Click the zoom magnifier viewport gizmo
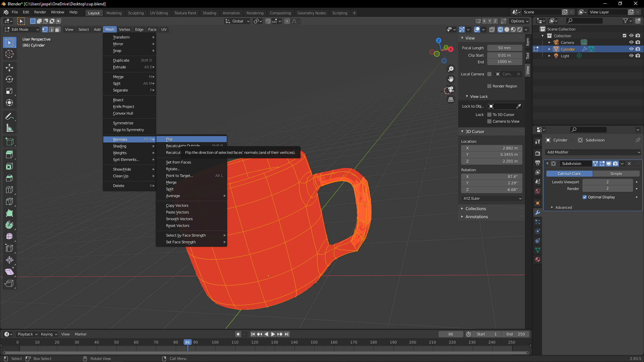Viewport: 644px width, 362px height. (x=451, y=69)
